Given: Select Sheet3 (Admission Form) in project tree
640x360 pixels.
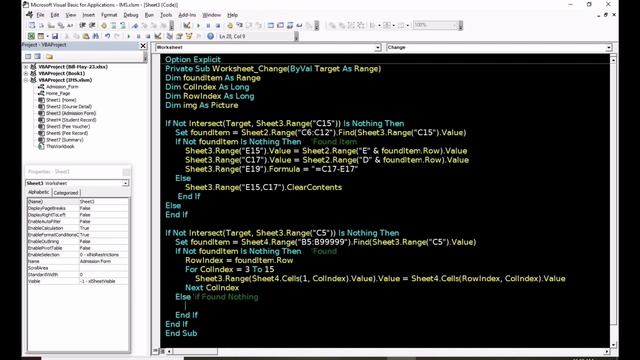Looking at the screenshot, I should (71, 113).
